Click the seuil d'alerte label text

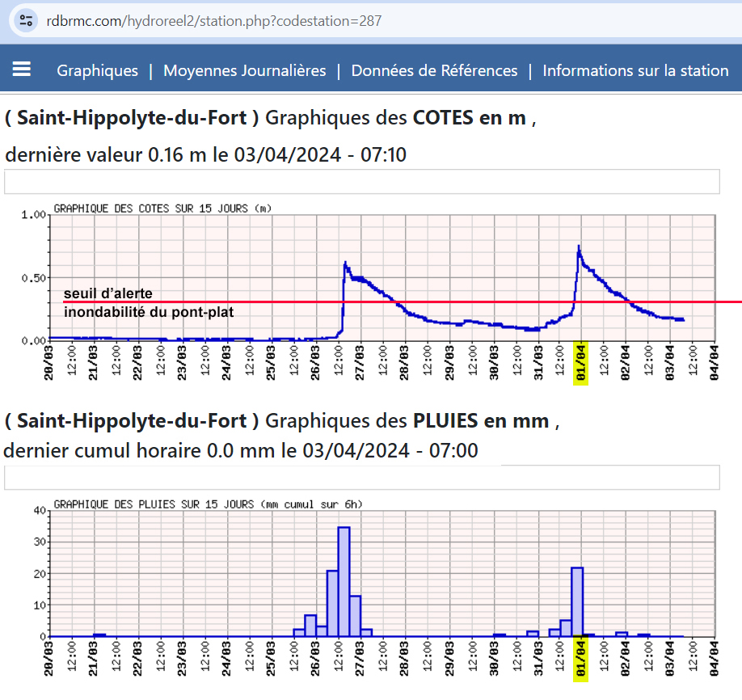click(x=108, y=293)
